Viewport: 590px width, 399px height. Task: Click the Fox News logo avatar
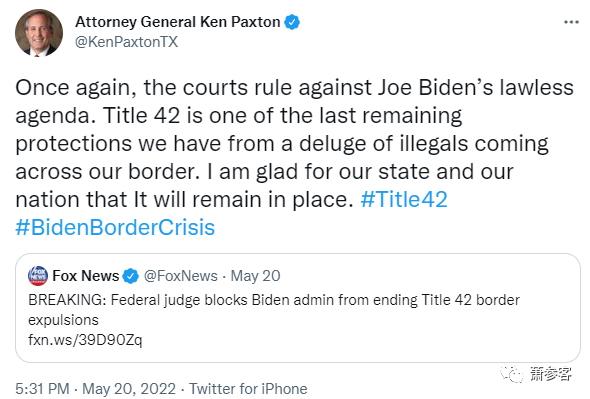click(38, 276)
